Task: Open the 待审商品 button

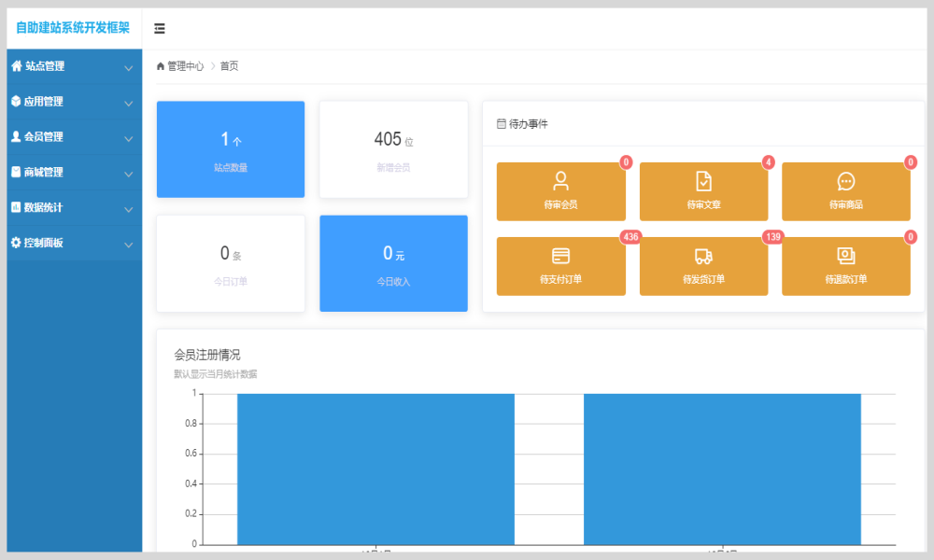Action: [846, 191]
